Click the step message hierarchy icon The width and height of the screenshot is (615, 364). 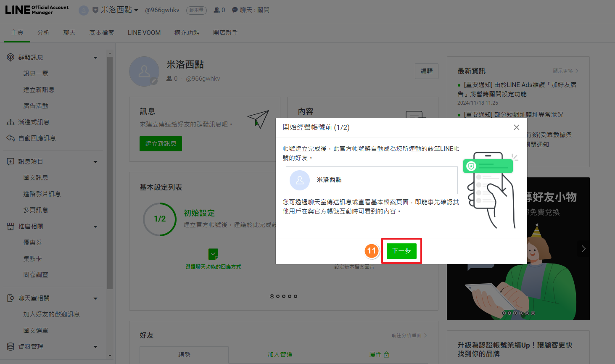point(11,122)
